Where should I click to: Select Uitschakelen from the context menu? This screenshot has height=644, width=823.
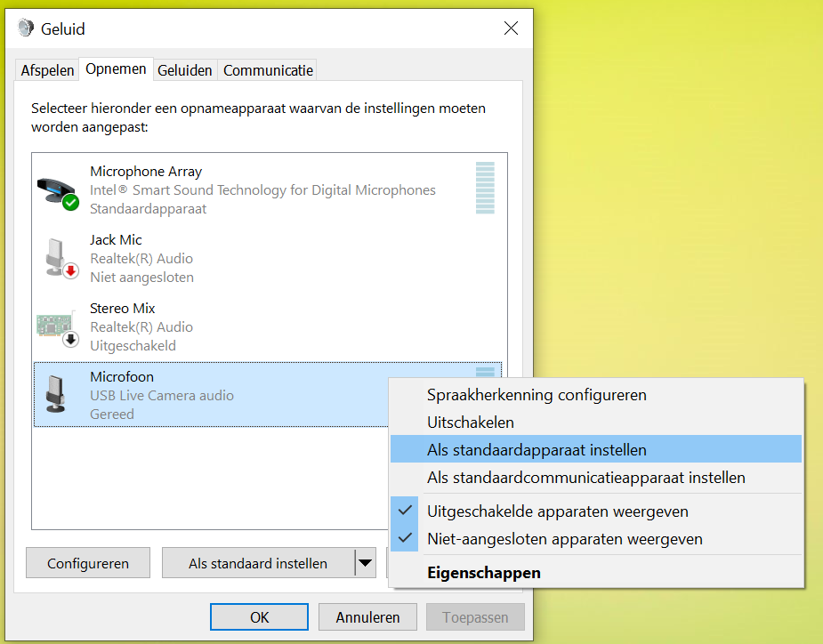click(x=471, y=423)
